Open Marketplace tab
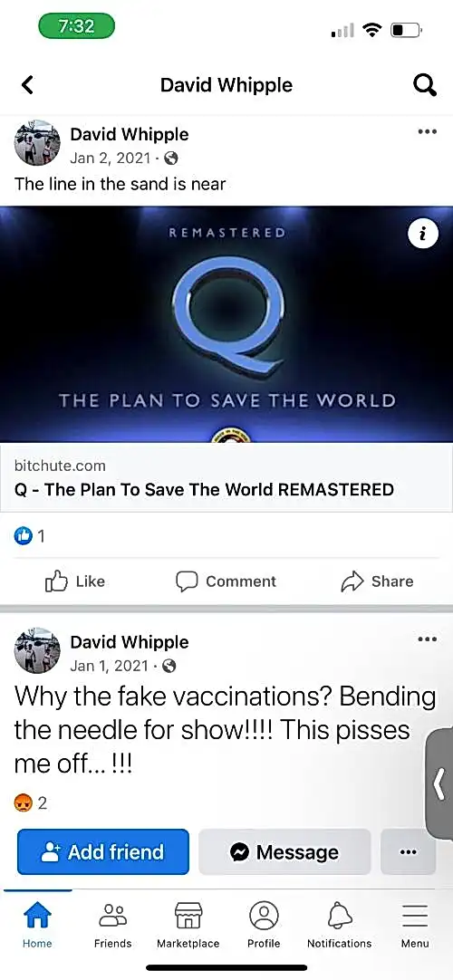The image size is (453, 980). (x=188, y=926)
